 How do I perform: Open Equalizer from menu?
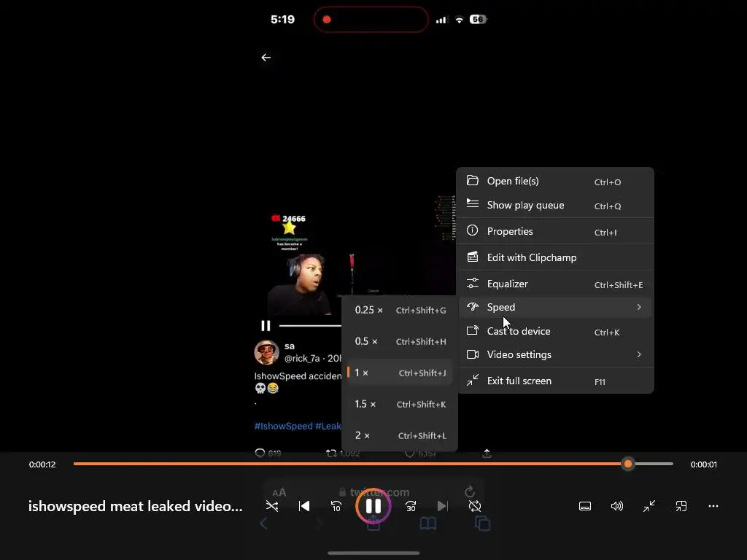[x=555, y=284]
